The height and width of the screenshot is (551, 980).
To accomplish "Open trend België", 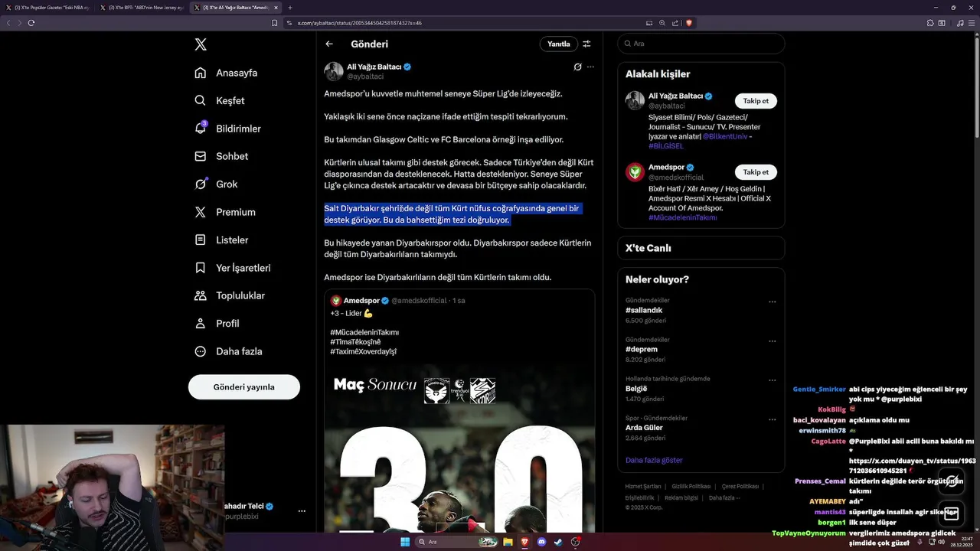I will click(x=636, y=388).
